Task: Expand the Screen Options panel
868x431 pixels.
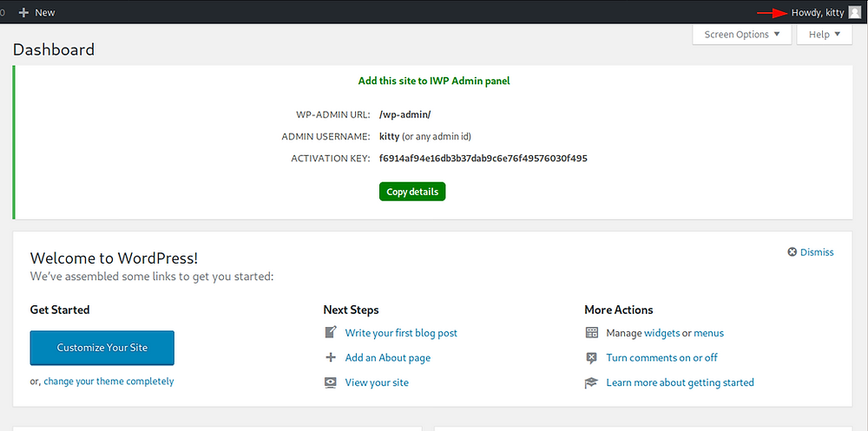Action: pyautogui.click(x=742, y=35)
